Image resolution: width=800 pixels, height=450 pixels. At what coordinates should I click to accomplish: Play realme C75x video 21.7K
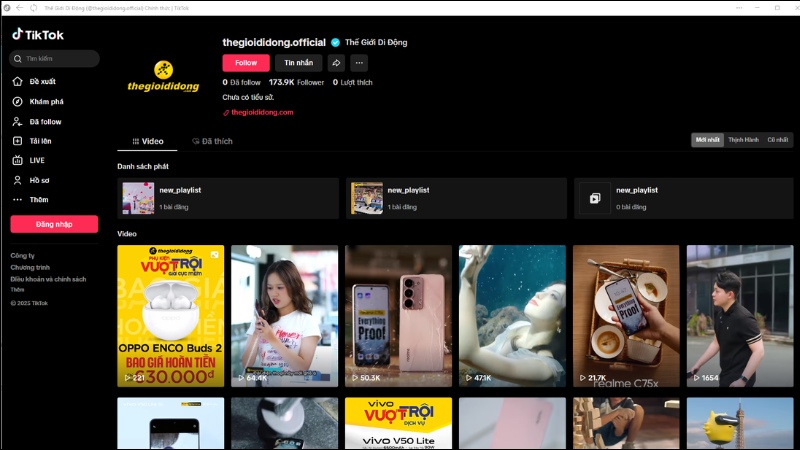pos(626,316)
